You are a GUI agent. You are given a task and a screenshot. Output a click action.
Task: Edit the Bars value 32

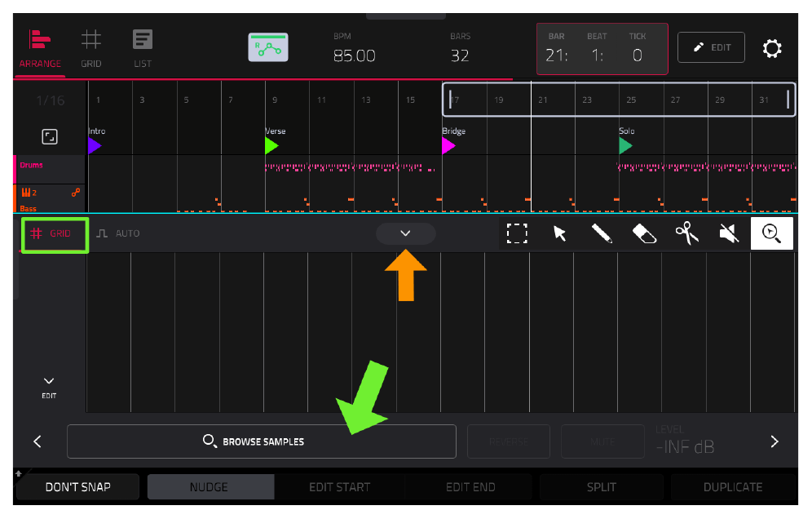click(x=460, y=55)
